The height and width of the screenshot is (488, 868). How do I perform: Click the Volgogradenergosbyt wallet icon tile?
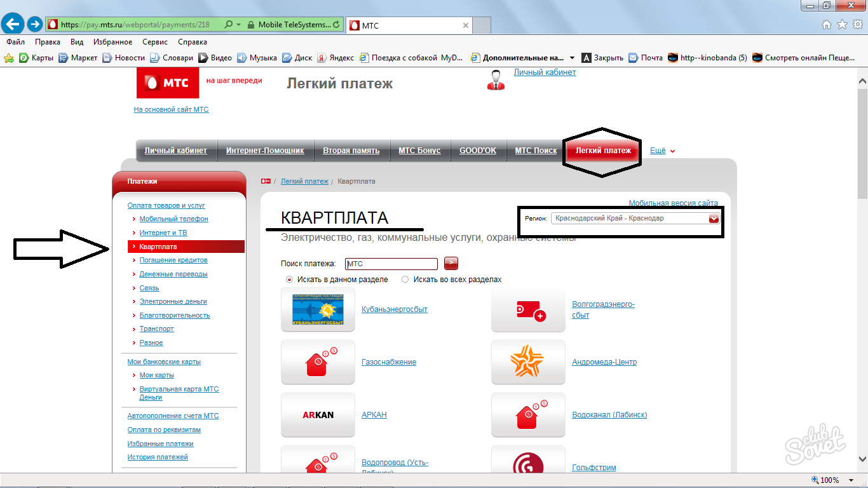click(x=528, y=309)
